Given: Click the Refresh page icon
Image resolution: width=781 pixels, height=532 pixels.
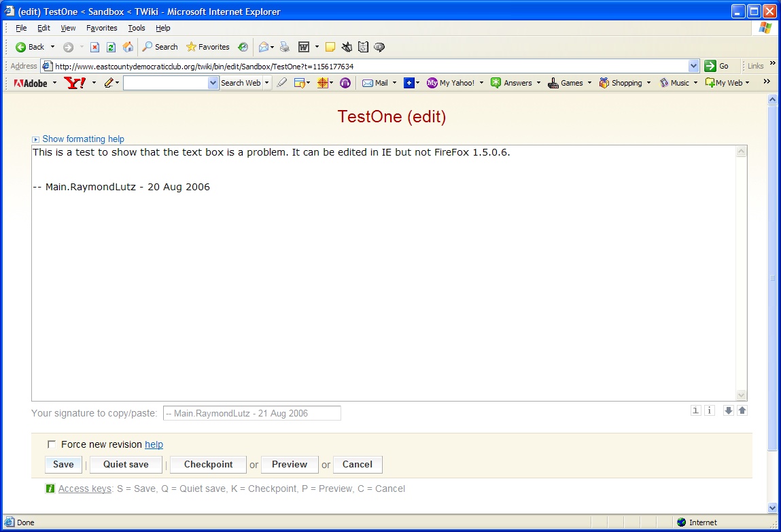Looking at the screenshot, I should (111, 48).
